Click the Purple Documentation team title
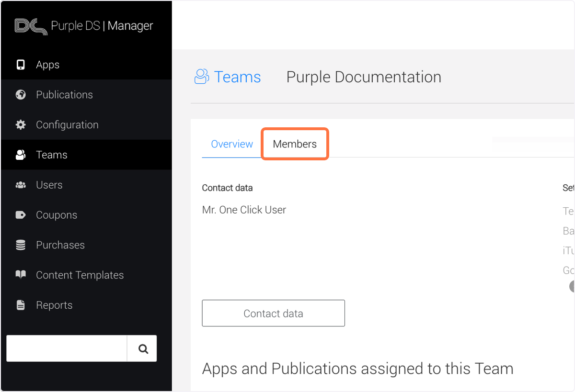Screen dimensions: 575x392 [x=364, y=77]
